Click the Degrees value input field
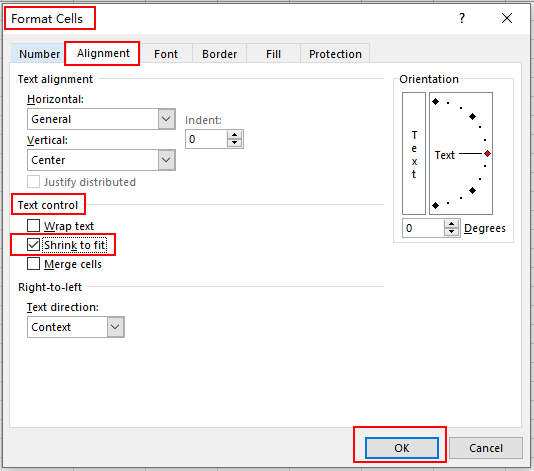The image size is (534, 471). [423, 228]
